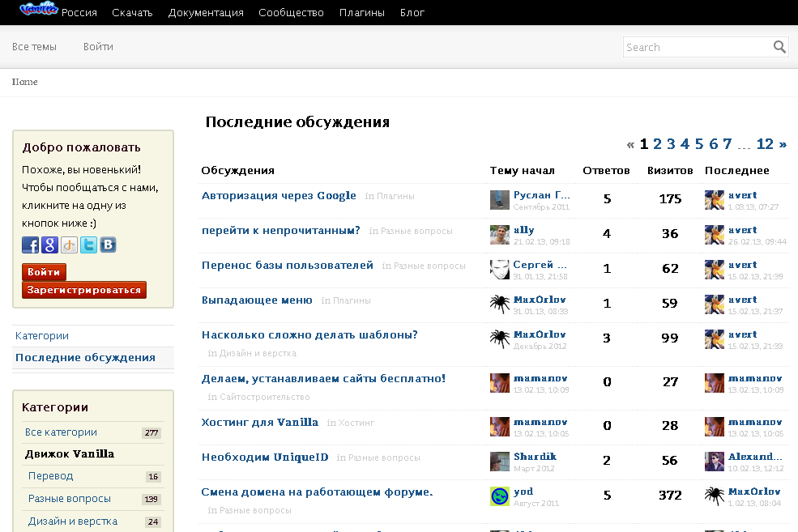Open user name yod

tap(523, 492)
